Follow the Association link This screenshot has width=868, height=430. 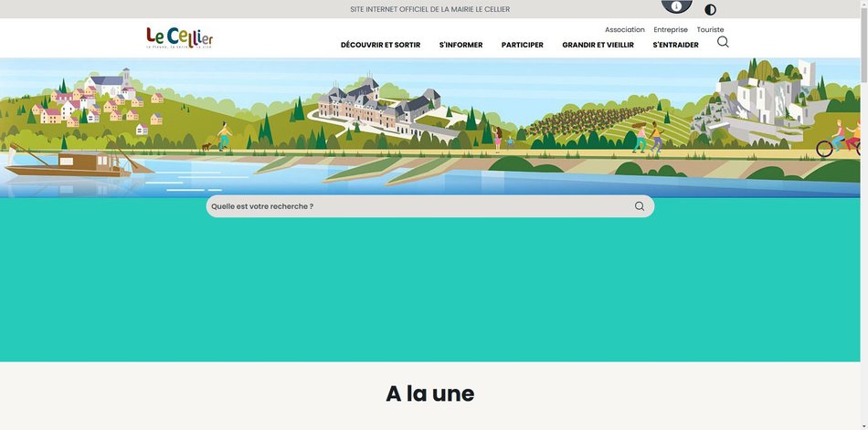(624, 30)
